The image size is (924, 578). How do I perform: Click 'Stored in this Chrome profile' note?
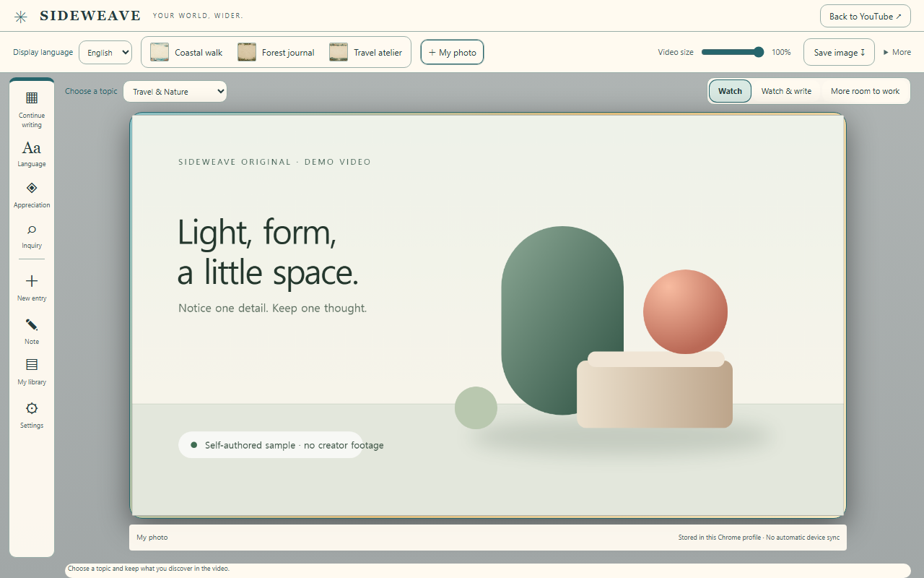tap(759, 538)
